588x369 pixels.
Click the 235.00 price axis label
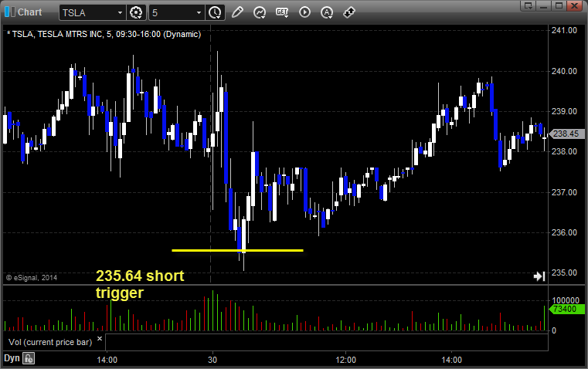tap(564, 273)
